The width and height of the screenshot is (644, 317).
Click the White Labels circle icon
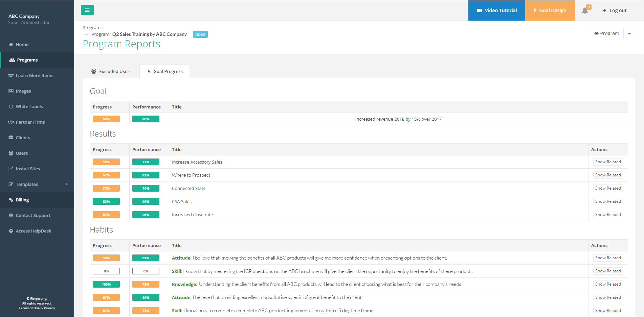[11, 106]
